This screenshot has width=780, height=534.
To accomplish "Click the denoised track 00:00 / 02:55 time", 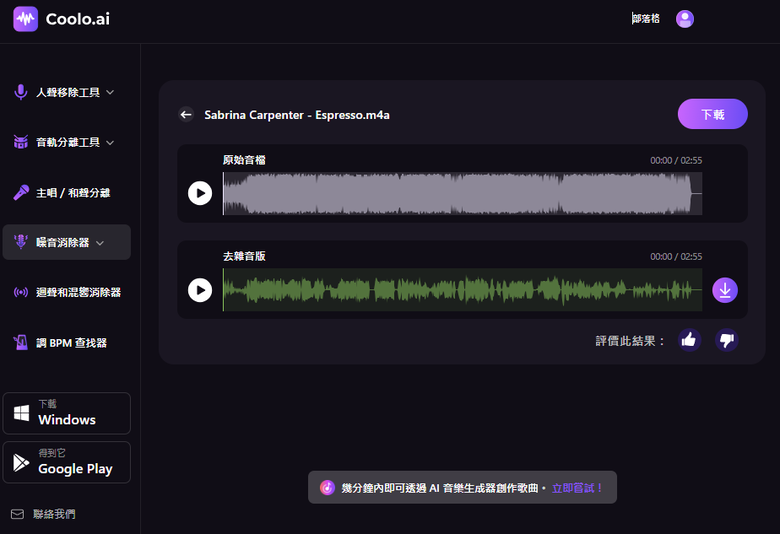I will (676, 256).
